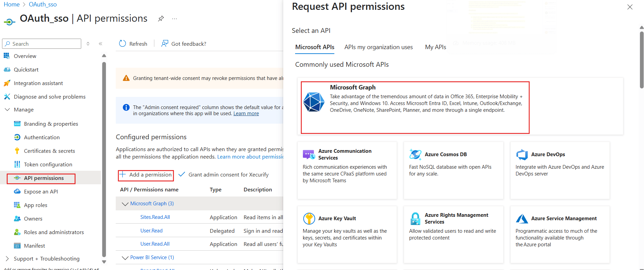Click the Got feedback person icon

pyautogui.click(x=165, y=44)
